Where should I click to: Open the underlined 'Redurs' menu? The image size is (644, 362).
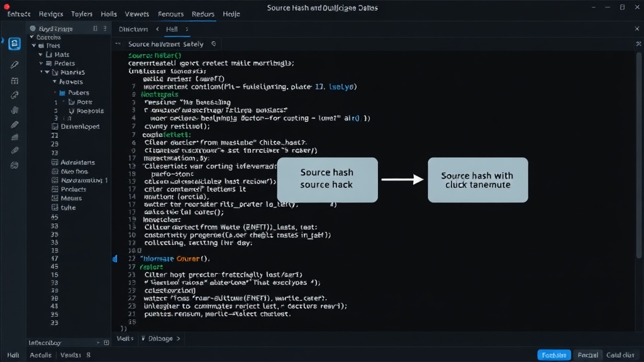point(203,14)
